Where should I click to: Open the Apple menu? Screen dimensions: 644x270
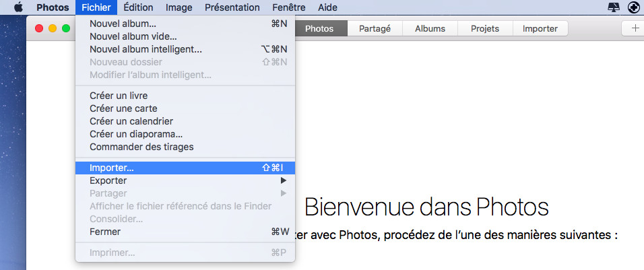point(18,7)
